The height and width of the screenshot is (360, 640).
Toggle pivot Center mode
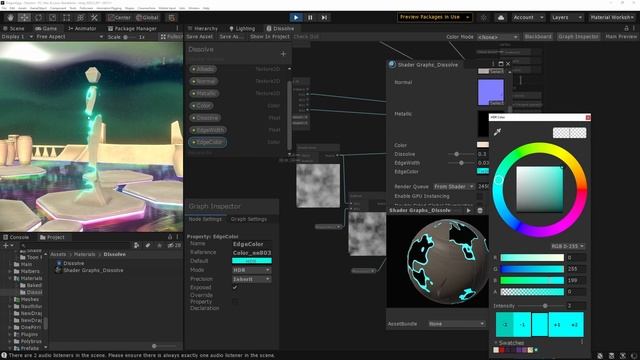click(x=119, y=18)
